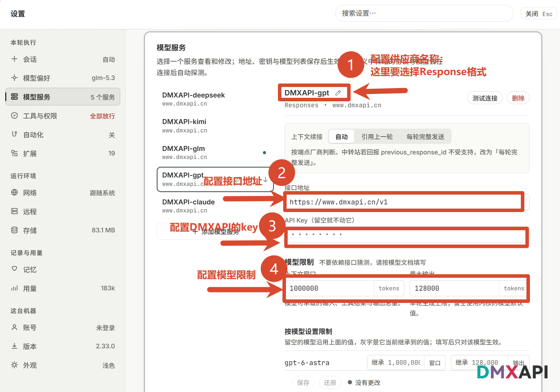Screen dimensions: 560x392
Task: Click the 远程 sidebar icon
Action: point(14,211)
